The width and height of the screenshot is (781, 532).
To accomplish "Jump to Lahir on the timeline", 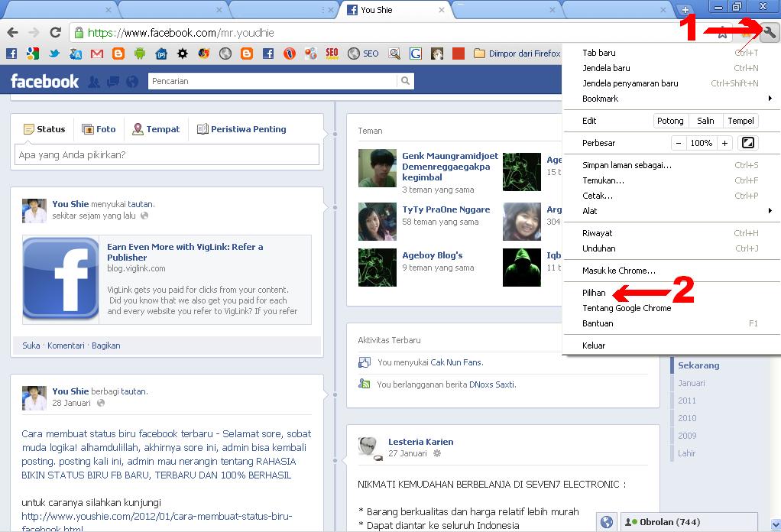I will 686,453.
